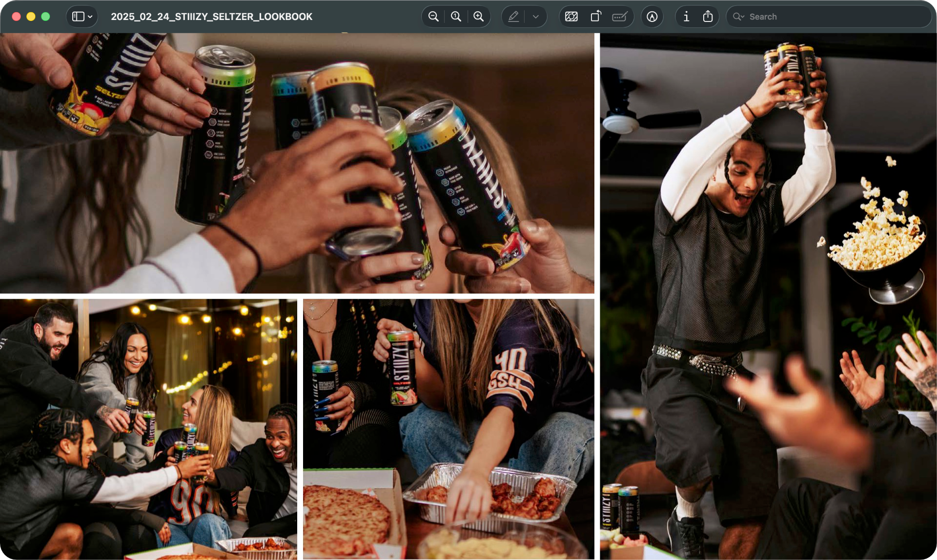Rotate the page counterclockwise
The width and height of the screenshot is (937, 560).
click(596, 16)
